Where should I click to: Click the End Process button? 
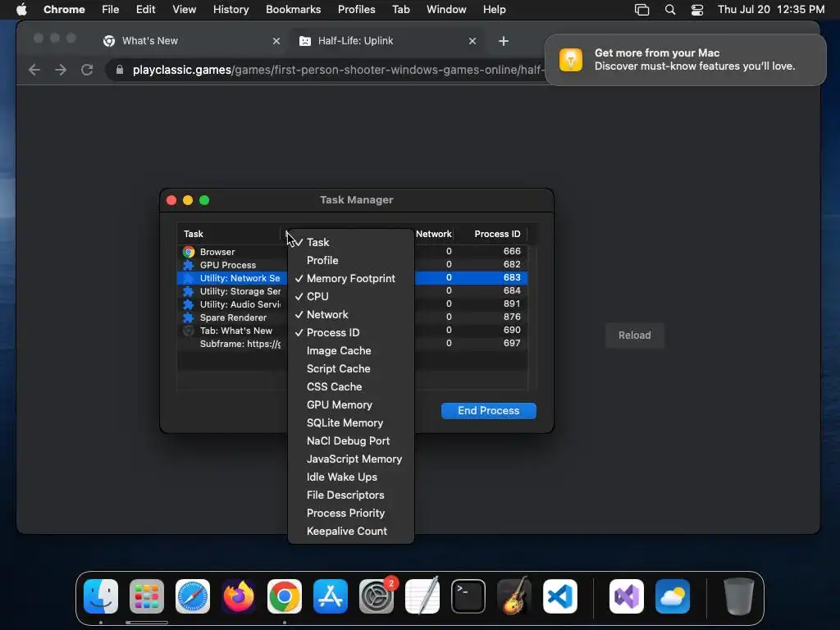[489, 410]
